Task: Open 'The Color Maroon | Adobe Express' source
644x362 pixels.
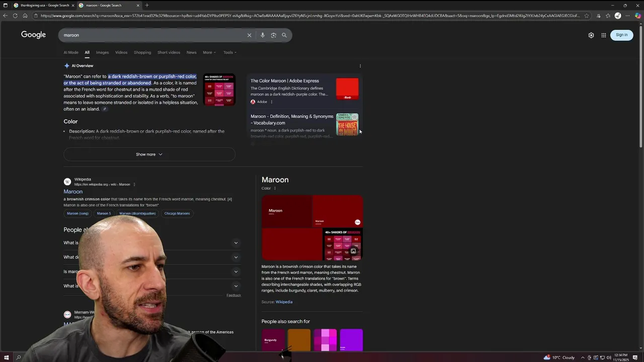Action: click(x=285, y=80)
